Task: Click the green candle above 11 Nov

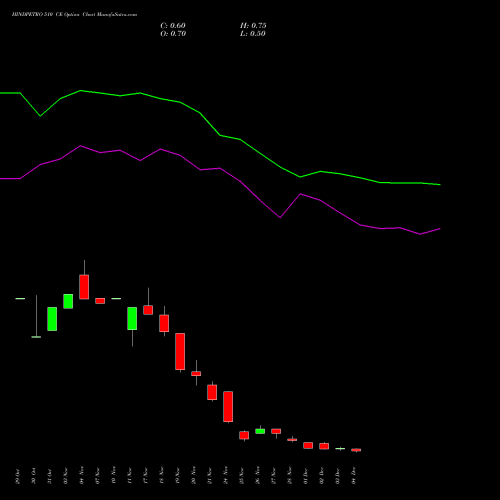Action: pyautogui.click(x=132, y=319)
